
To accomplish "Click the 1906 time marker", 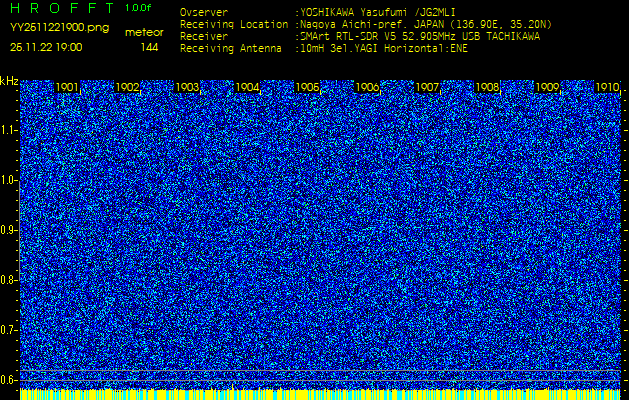I will [x=367, y=87].
